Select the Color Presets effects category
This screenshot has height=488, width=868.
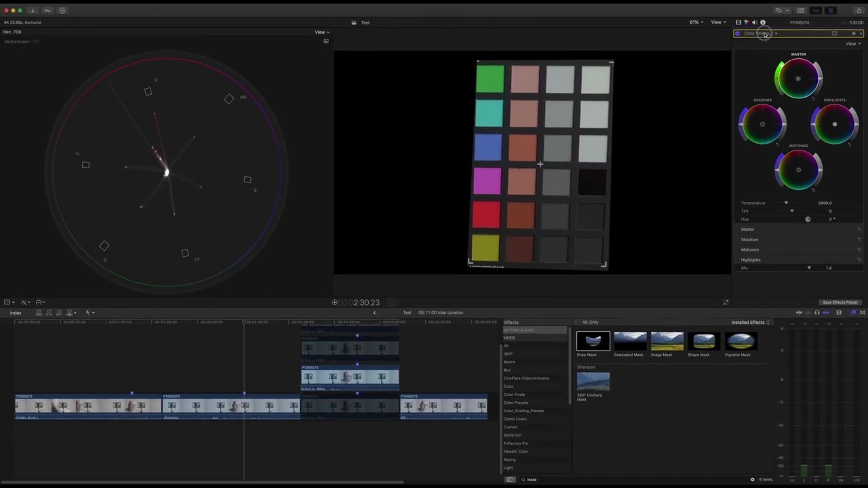click(x=515, y=403)
